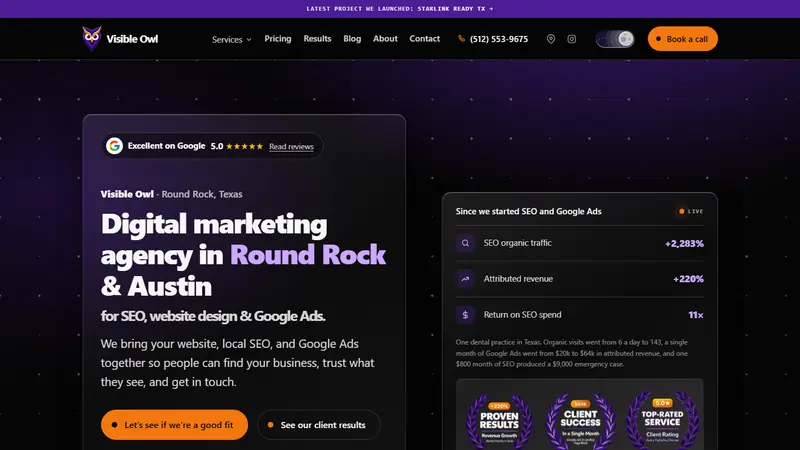Click the 5.0 rating score
Viewport: 800px width, 450px height.
tap(217, 146)
